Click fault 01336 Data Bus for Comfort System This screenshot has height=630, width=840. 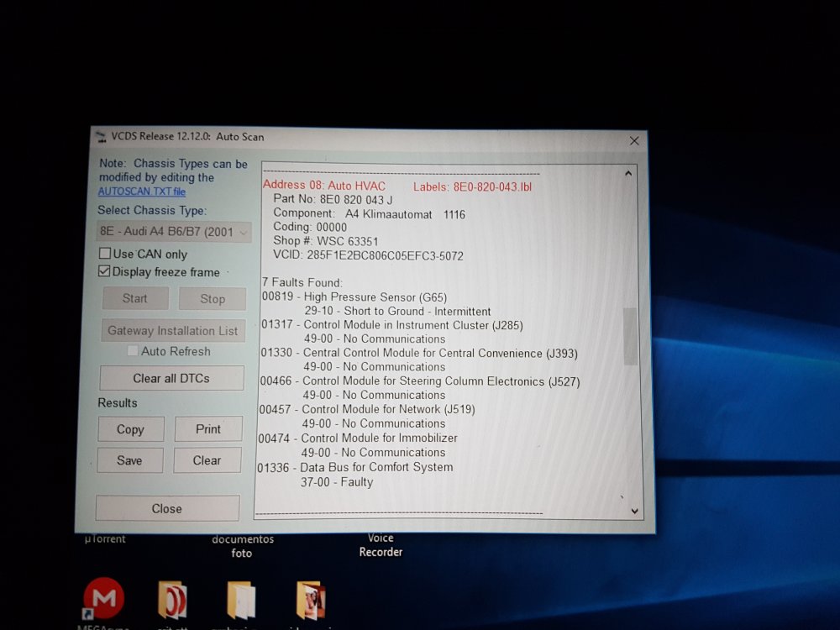(354, 467)
